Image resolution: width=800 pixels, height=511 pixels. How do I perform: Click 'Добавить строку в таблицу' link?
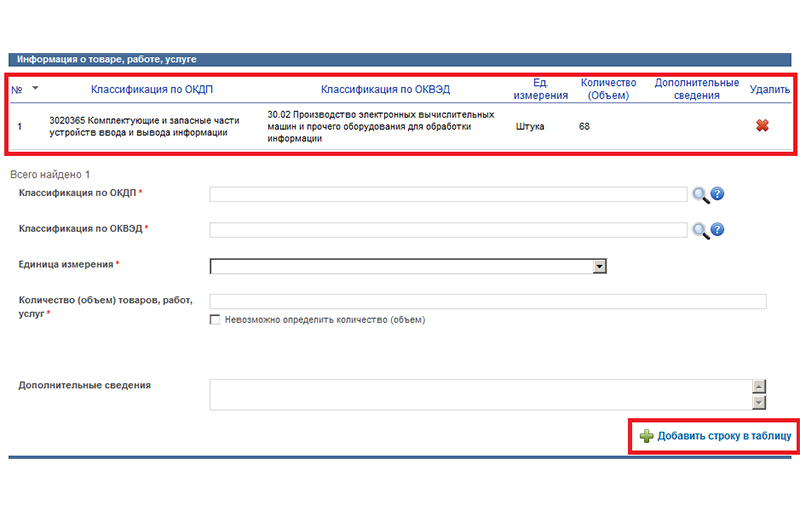tap(724, 436)
